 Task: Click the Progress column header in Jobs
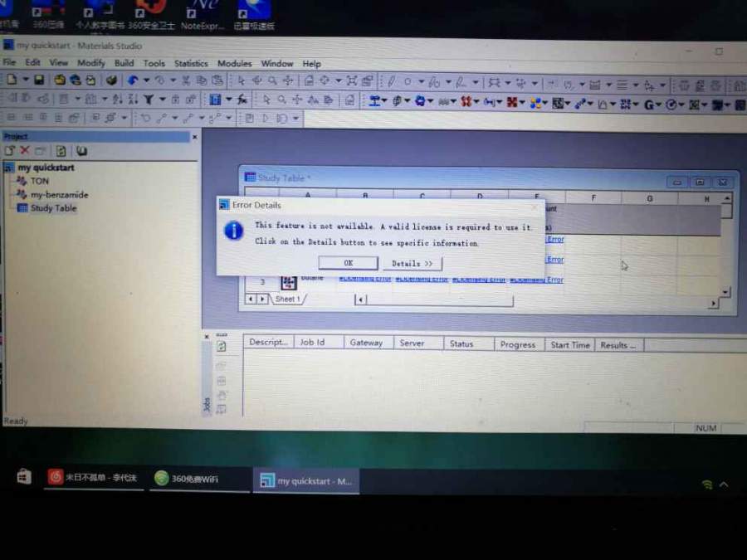[518, 344]
